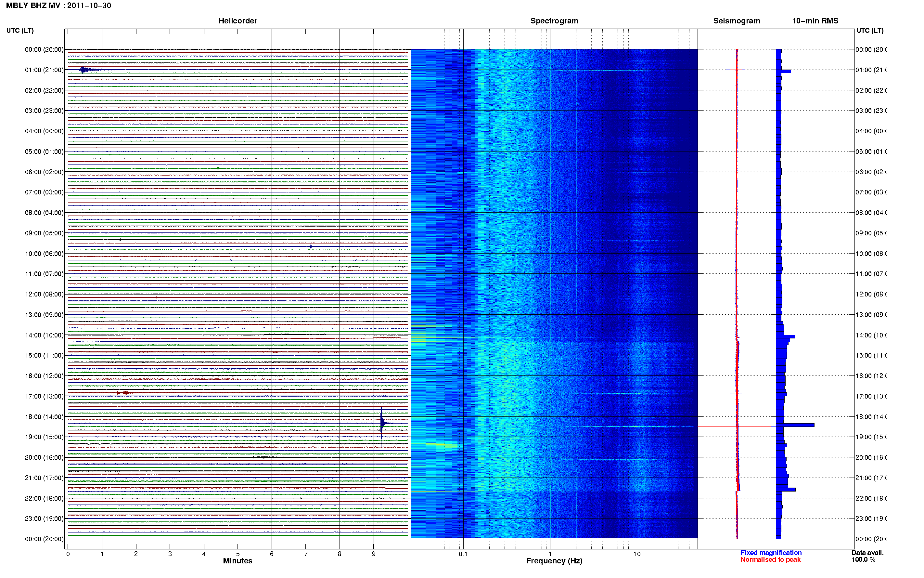The width and height of the screenshot is (924, 578).
Task: Click the red seismogram peak line near 18:30
Action: pos(737,426)
